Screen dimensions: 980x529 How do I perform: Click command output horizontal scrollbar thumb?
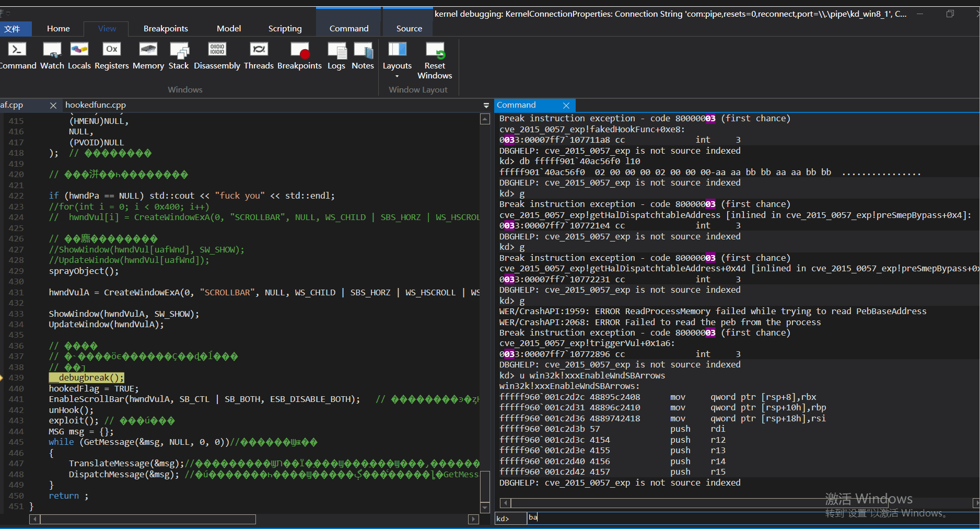click(699, 503)
